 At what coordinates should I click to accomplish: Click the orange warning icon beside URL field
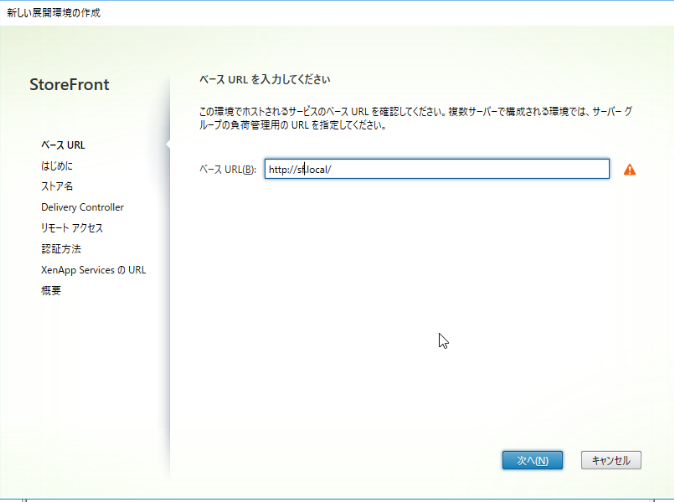click(630, 170)
